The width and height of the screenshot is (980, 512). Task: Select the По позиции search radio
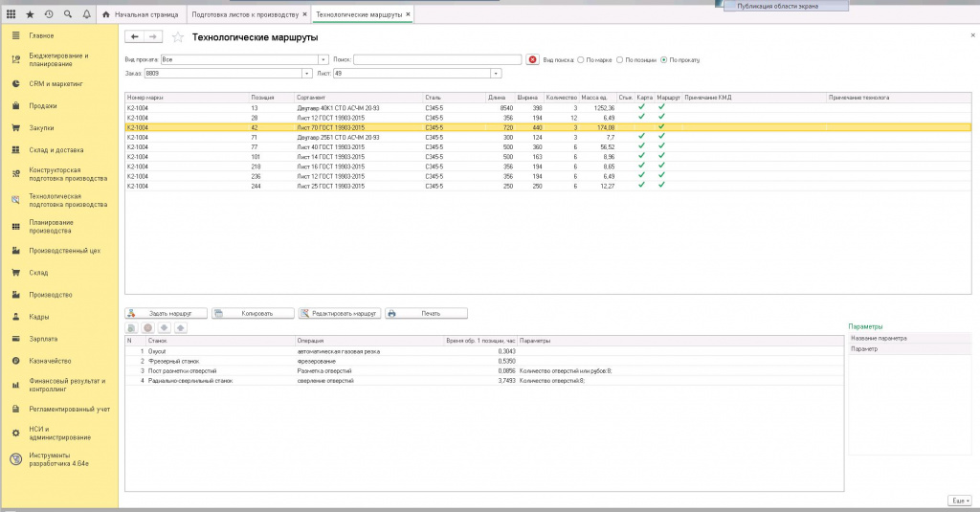[x=619, y=60]
